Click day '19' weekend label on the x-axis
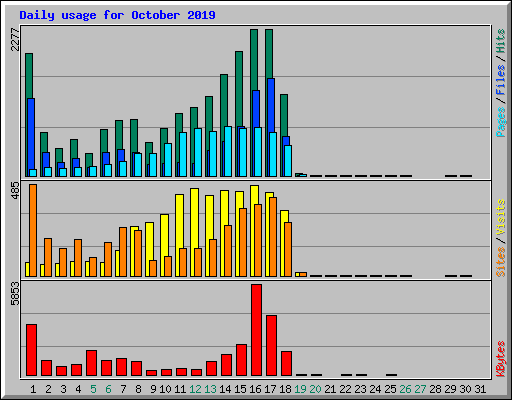Screen dimensions: 512x400 [x=300, y=389]
